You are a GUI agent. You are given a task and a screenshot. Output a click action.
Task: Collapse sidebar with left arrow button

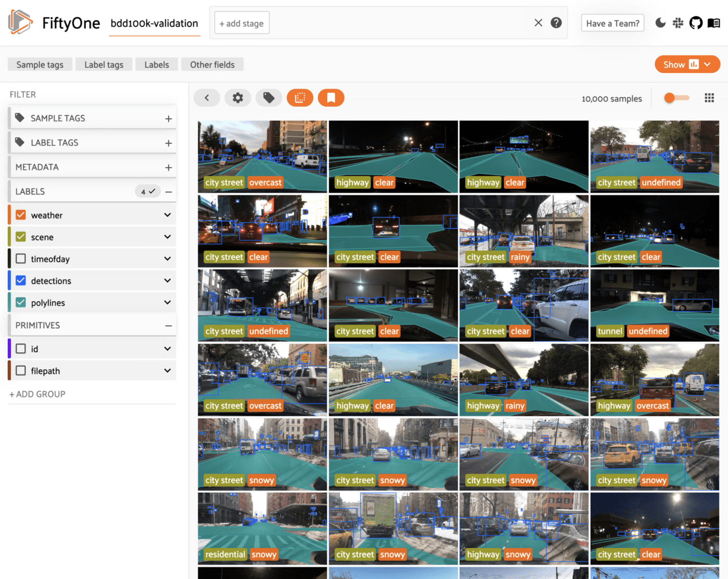[x=206, y=98]
